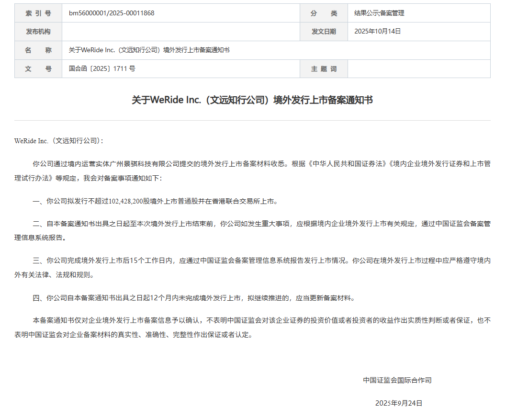
Task: Click the salutation line addressed to WeRide Inc.
Action: [x=59, y=141]
